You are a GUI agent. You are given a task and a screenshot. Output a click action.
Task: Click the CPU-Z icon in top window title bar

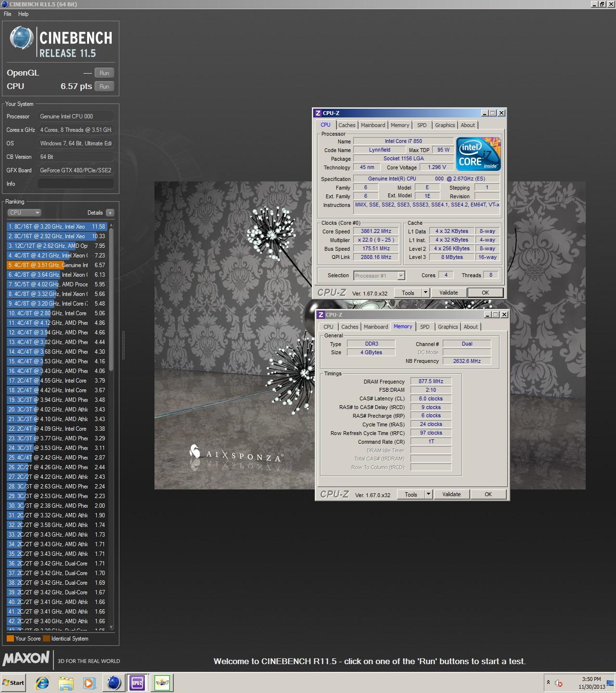[318, 113]
